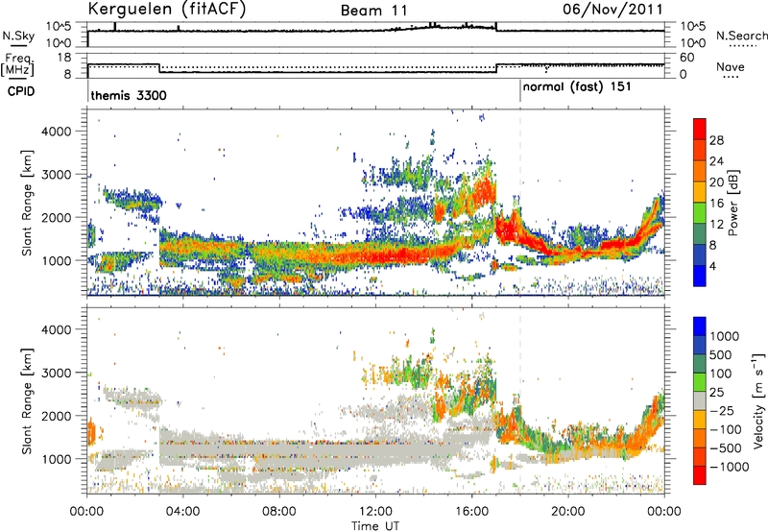Screen dimensions: 768x532
Task: Click the '1000' tick on the Velocity colorbar
Action: coord(725,336)
